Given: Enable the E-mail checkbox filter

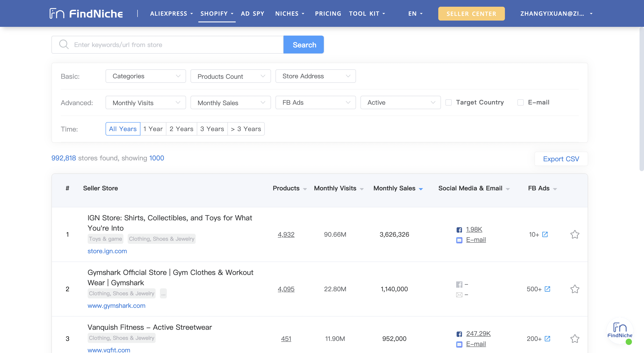Looking at the screenshot, I should point(520,102).
